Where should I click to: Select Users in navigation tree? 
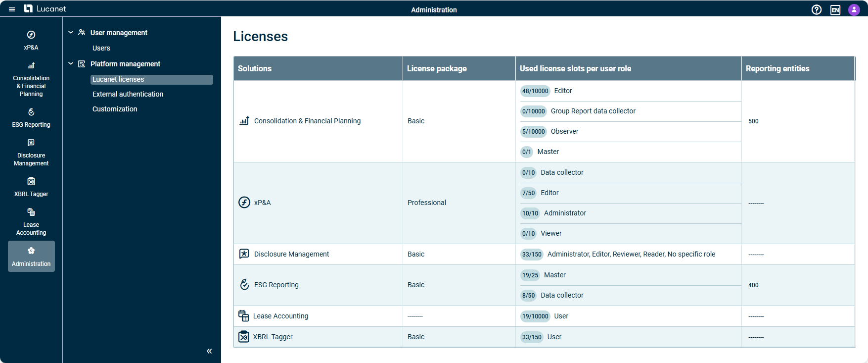click(x=101, y=48)
